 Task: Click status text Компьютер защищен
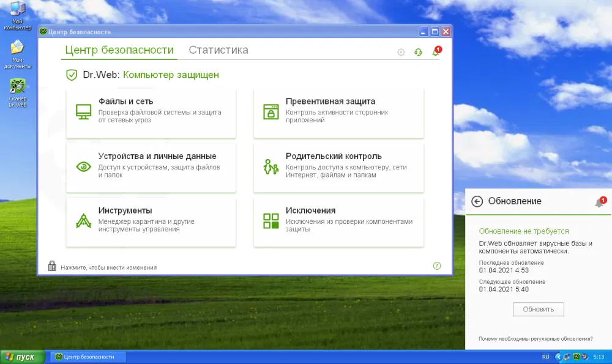coord(171,75)
